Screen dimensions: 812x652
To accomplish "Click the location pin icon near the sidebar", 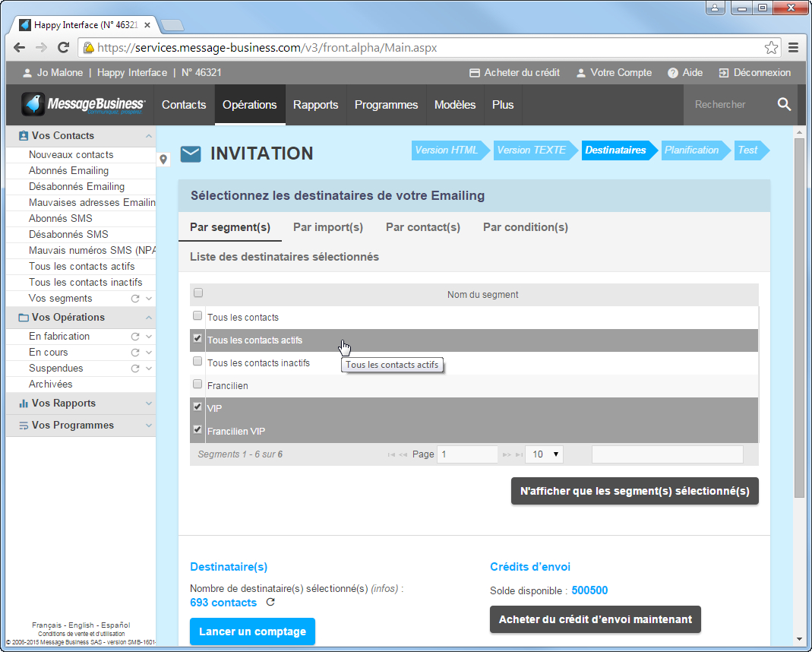I will [163, 160].
